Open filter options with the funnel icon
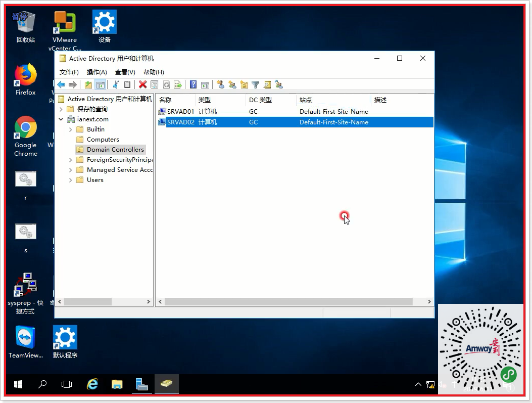This screenshot has height=403, width=532. [256, 84]
